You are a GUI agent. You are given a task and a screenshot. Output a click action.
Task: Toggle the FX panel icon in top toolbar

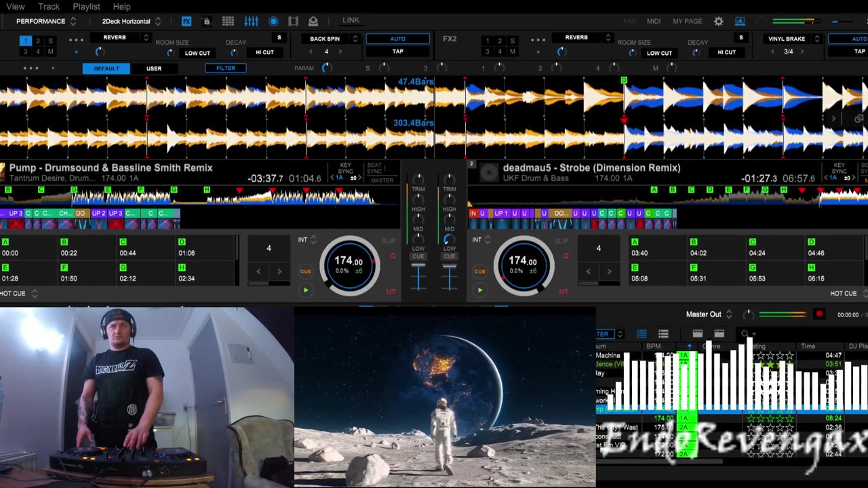[x=186, y=22]
